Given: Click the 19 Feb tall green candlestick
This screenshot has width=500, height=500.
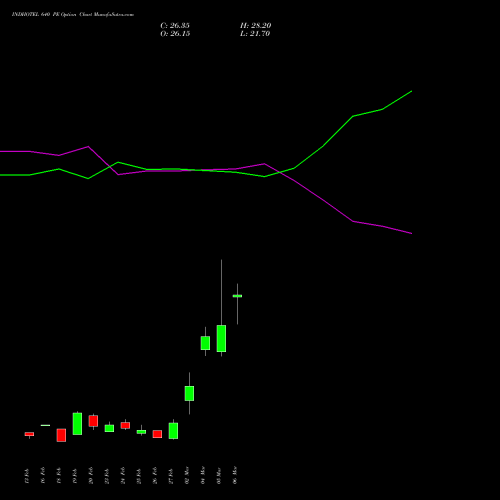Looking at the screenshot, I should click(x=77, y=424).
